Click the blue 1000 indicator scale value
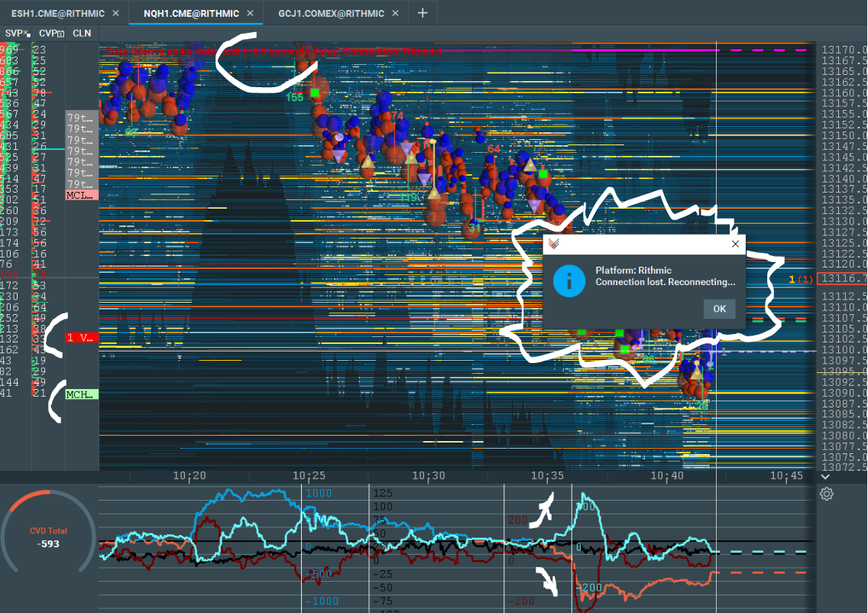Viewport: 868px width, 613px height. click(x=319, y=493)
